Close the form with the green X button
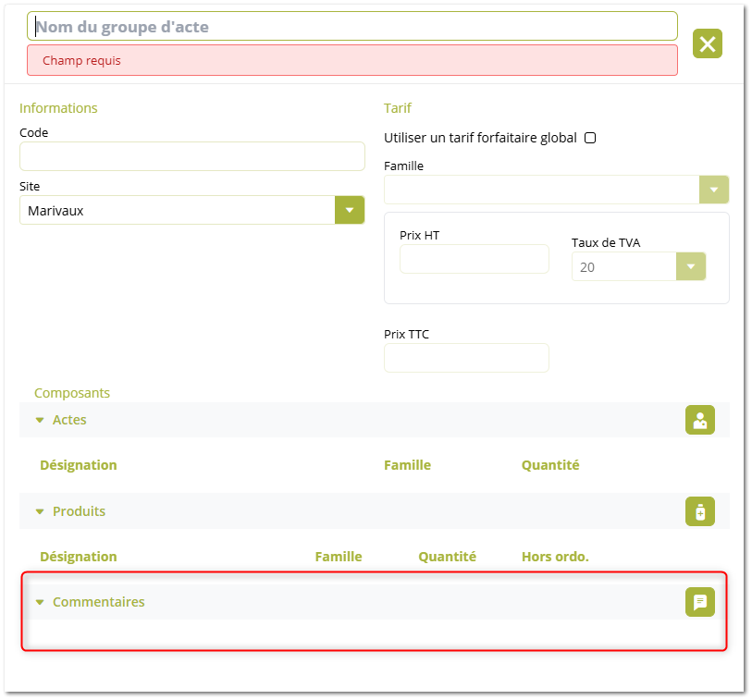 pos(708,43)
